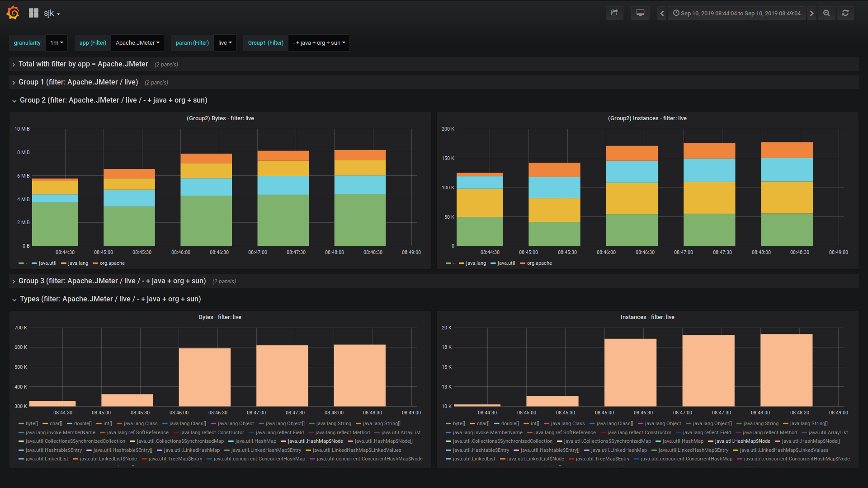Screen dimensions: 868x488
Task: Click the Grafana logo icon
Action: coord(13,13)
